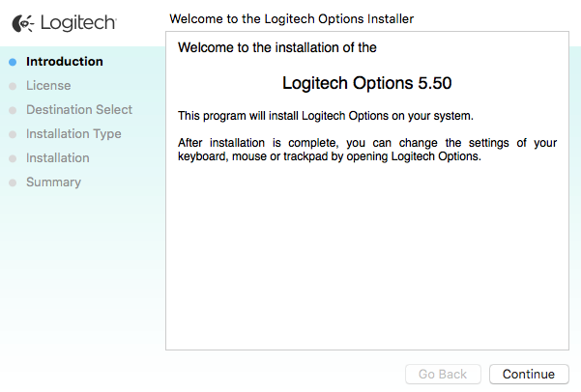
Task: Open the Destination Select step
Action: coord(79,110)
